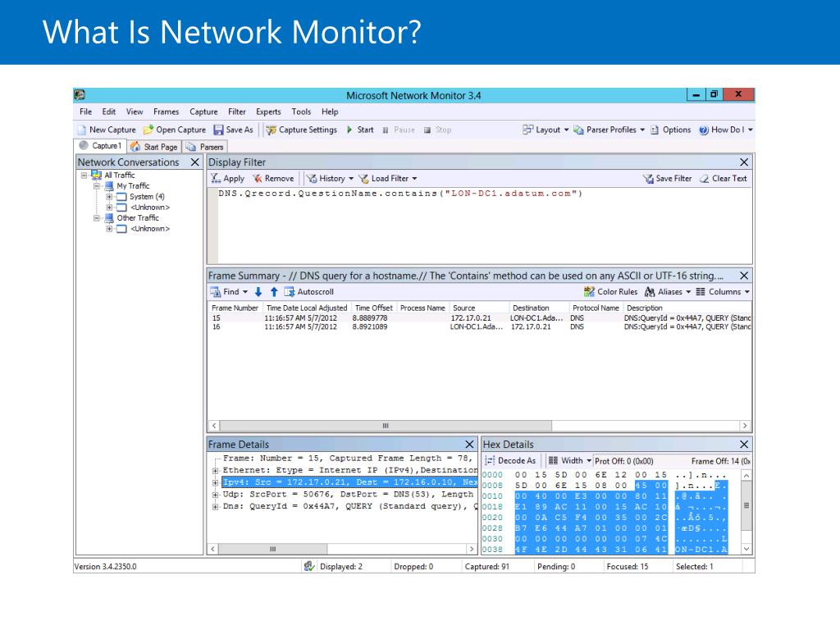This screenshot has width=840, height=630.
Task: Click the Save As disk icon
Action: [218, 130]
